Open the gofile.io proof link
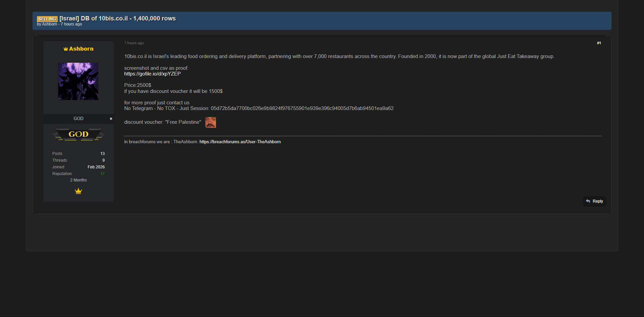The height and width of the screenshot is (317, 644). pos(152,74)
